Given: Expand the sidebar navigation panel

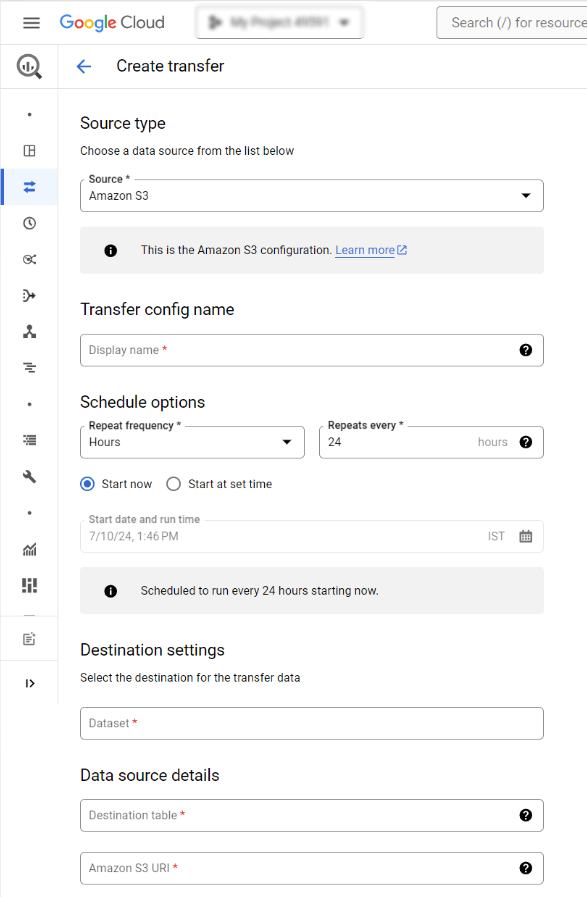Looking at the screenshot, I should point(30,683).
